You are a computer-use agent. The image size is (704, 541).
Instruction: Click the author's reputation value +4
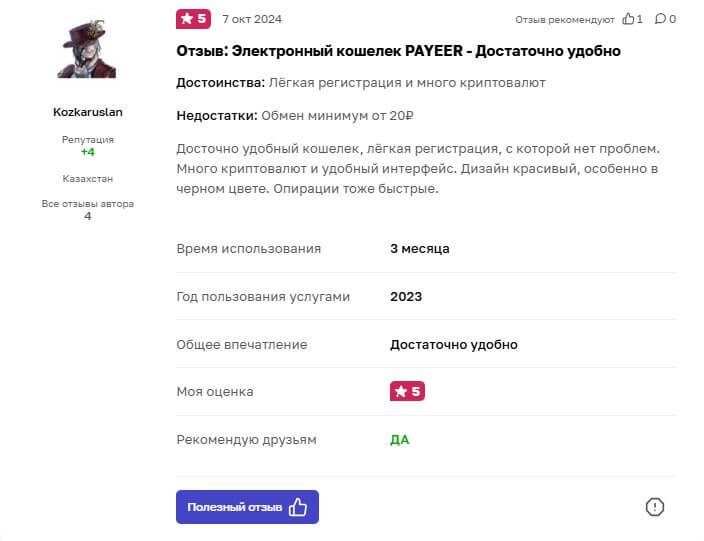tap(88, 153)
